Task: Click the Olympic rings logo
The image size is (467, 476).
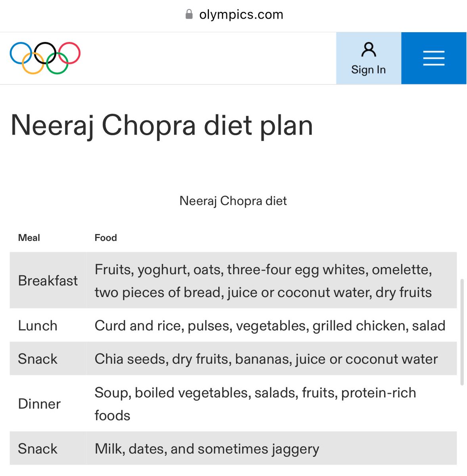Action: (x=45, y=58)
